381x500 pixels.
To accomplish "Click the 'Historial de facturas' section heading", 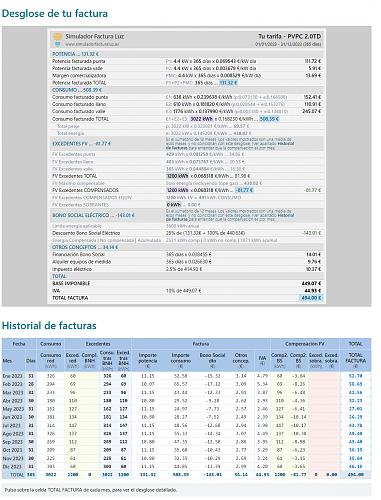I will 49,325.
